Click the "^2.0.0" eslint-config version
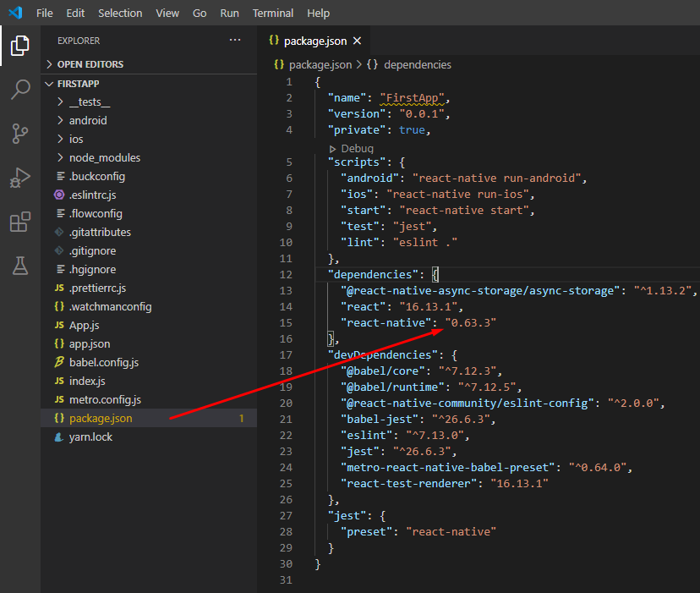The width and height of the screenshot is (700, 593). pos(633,403)
